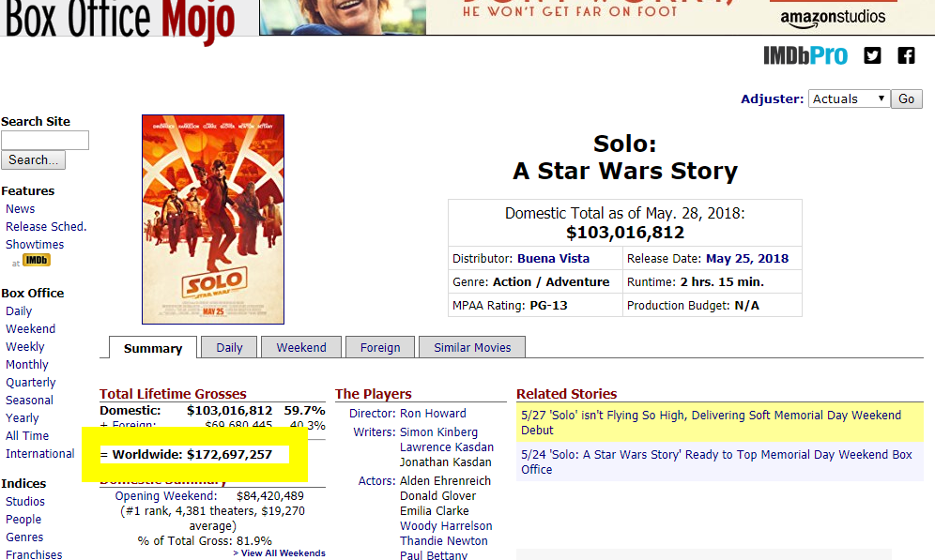Open actor Donald Glover's page
This screenshot has height=560, width=935.
click(437, 496)
